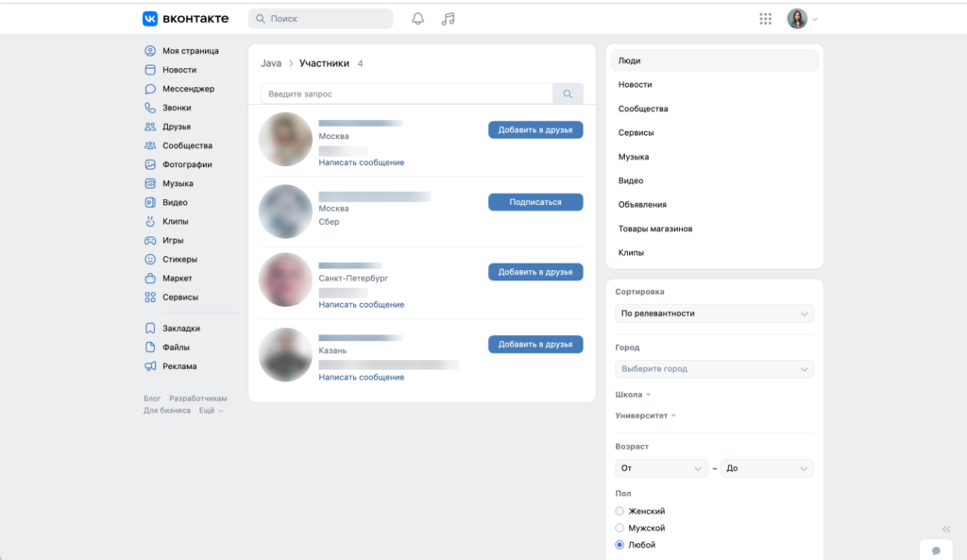Open the Сортировка По релевантности dropdown
967x560 pixels.
[x=714, y=314]
